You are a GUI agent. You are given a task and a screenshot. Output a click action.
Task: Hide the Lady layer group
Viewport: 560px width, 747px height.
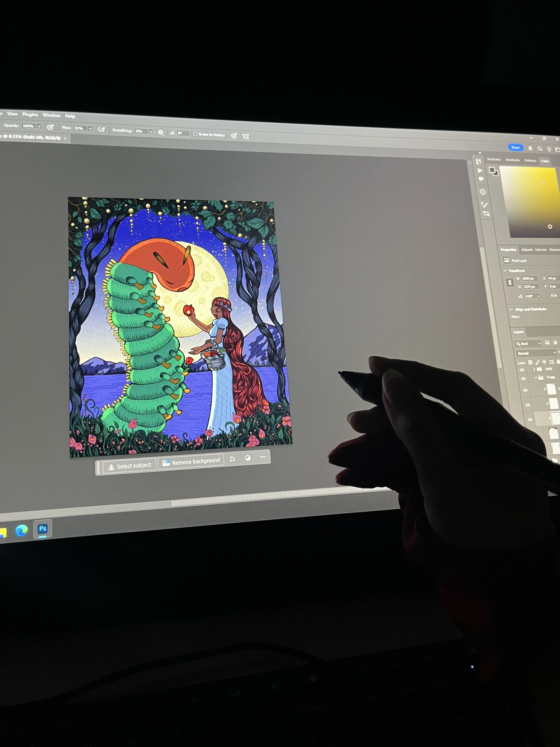click(x=522, y=370)
